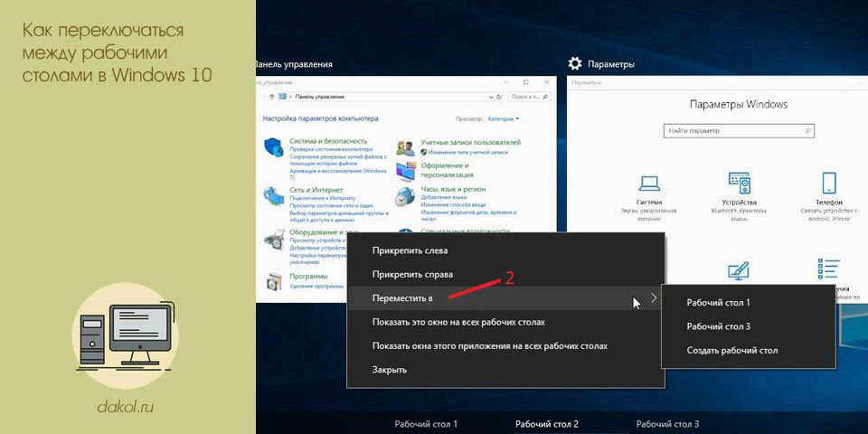This screenshot has height=434, width=868.
Task: Choose Переместить в menu entry
Action: (x=505, y=297)
